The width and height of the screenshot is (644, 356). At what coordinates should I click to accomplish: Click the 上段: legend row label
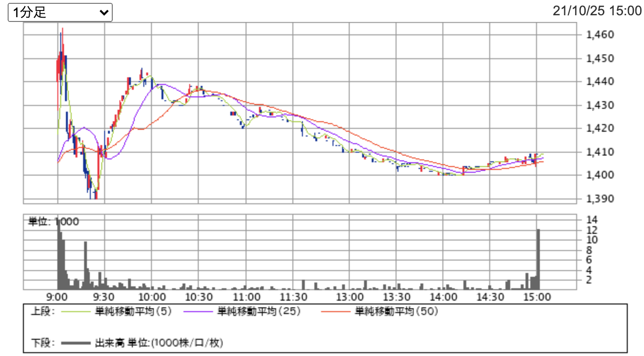coord(43,312)
